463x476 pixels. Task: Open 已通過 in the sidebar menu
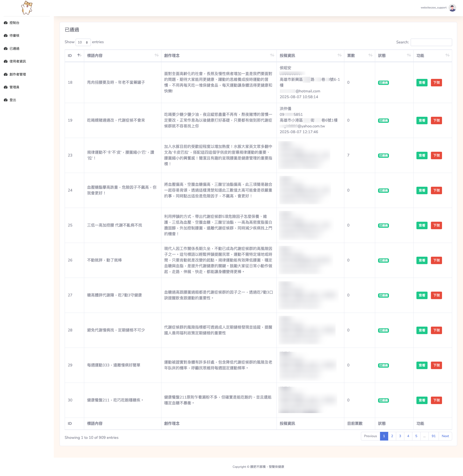point(14,49)
